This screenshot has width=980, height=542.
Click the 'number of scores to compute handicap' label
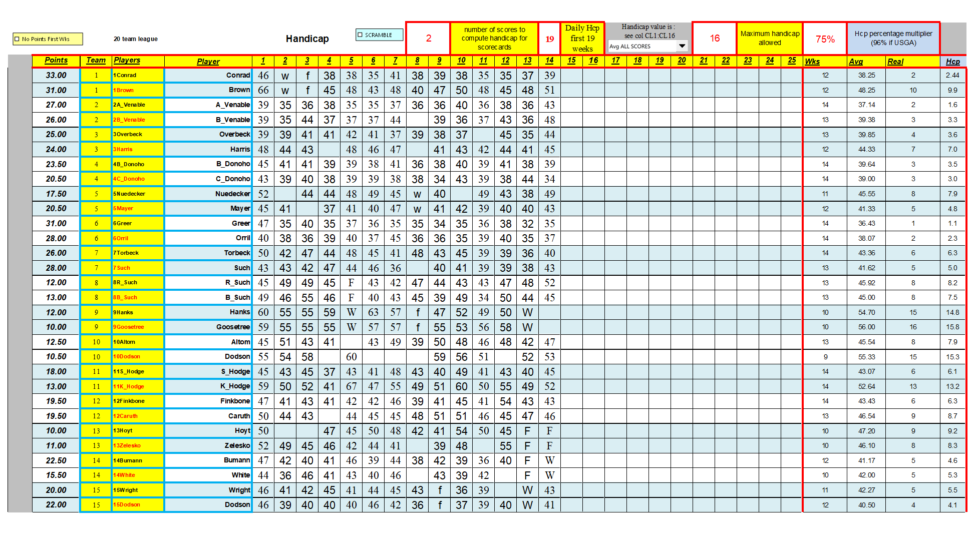[494, 38]
